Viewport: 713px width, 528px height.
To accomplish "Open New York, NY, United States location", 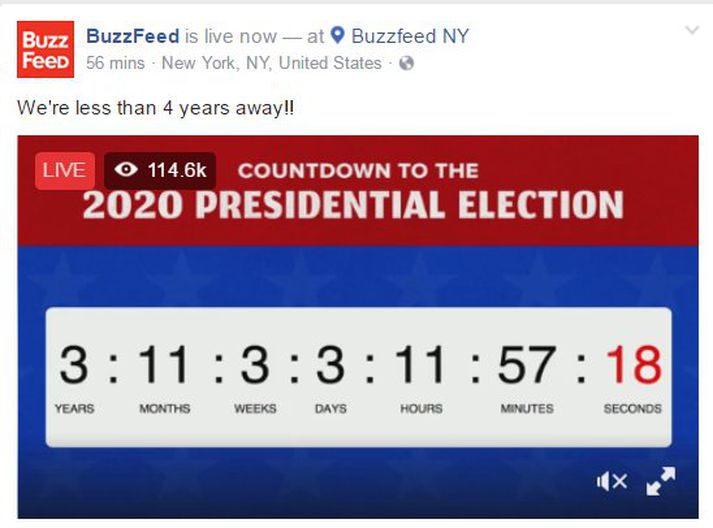I will click(271, 63).
